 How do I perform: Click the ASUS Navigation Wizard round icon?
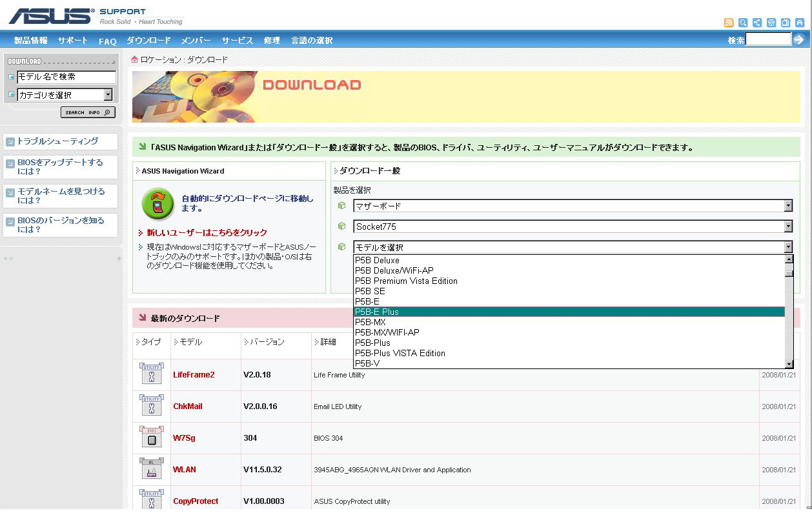(x=157, y=204)
